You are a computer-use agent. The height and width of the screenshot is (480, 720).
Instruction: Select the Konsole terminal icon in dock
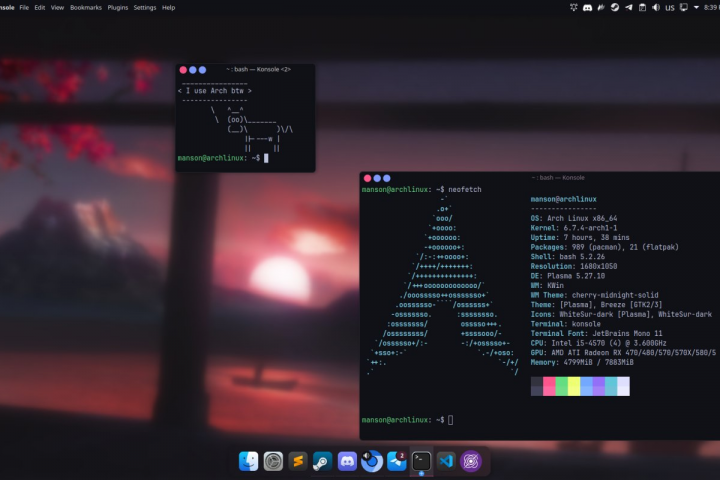(421, 461)
